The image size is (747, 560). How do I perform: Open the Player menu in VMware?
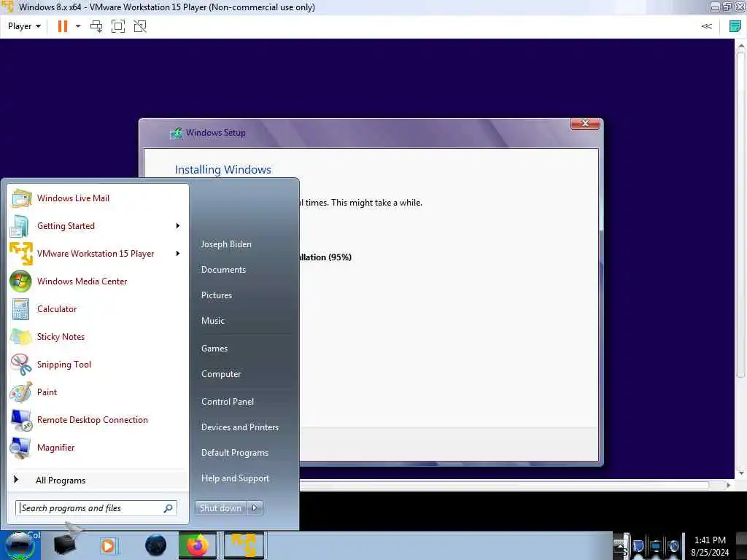(x=24, y=26)
